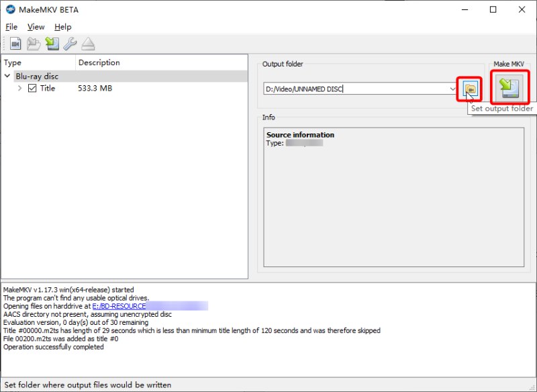Image resolution: width=537 pixels, height=392 pixels.
Task: Click the 'AACS directory not present' log line
Action: [87, 314]
